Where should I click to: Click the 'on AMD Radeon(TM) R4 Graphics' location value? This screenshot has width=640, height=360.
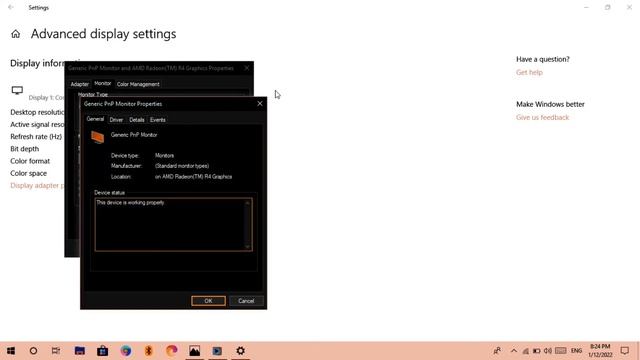click(x=193, y=177)
